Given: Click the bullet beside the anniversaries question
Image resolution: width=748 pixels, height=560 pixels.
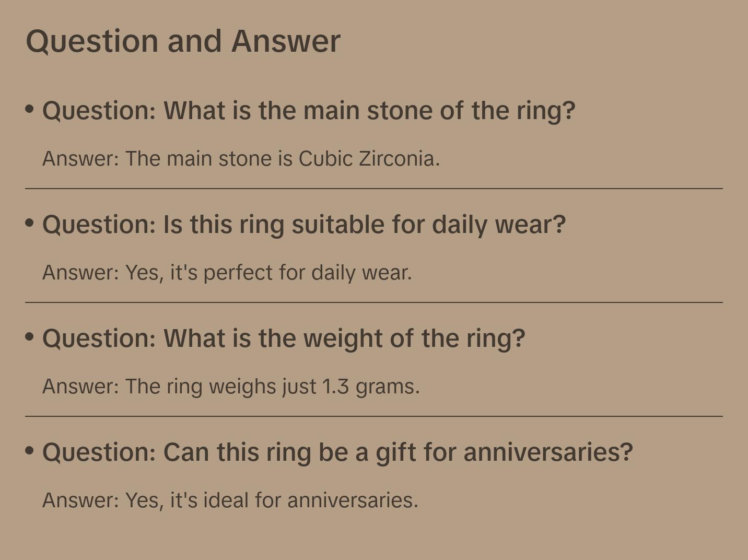Looking at the screenshot, I should [x=30, y=450].
